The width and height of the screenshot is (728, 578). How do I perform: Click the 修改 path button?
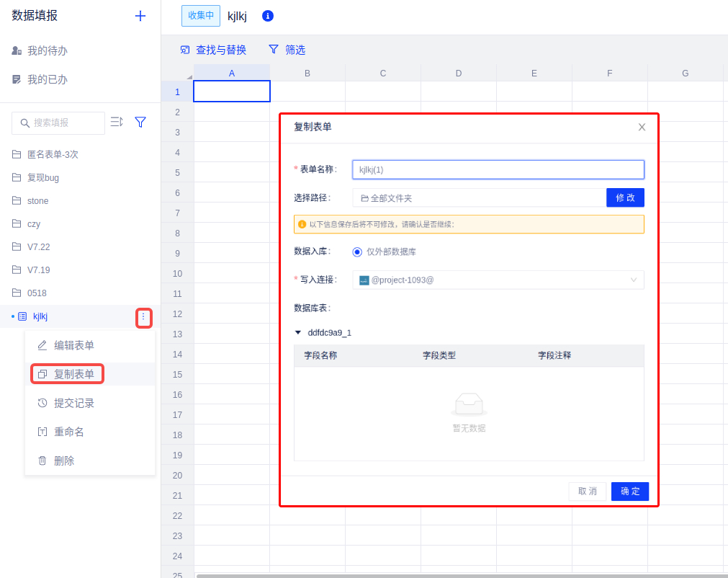click(624, 197)
